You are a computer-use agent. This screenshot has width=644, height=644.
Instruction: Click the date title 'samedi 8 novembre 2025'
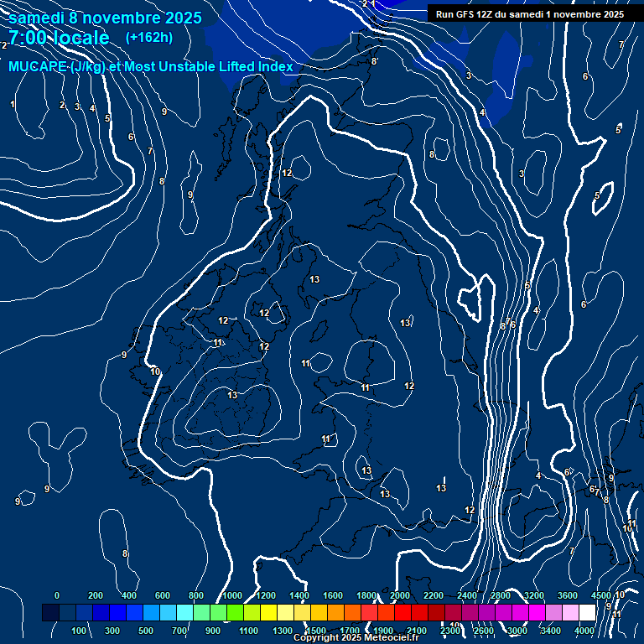(105, 18)
